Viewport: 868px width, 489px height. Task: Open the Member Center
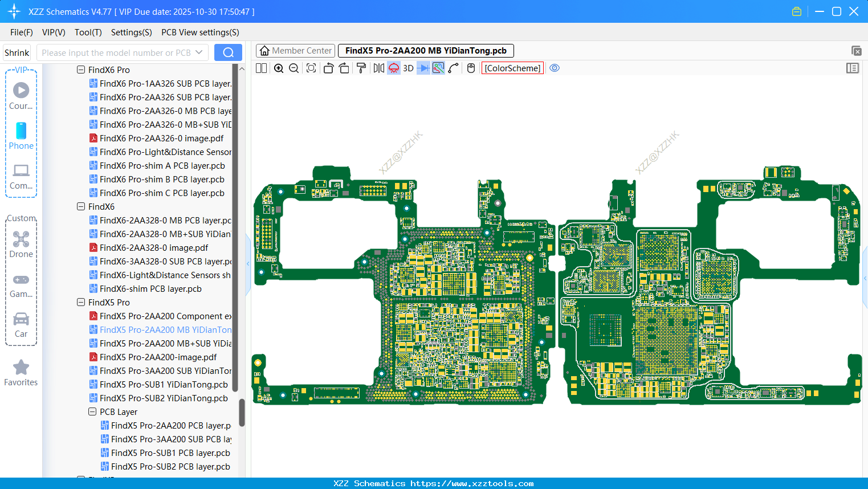coord(295,50)
